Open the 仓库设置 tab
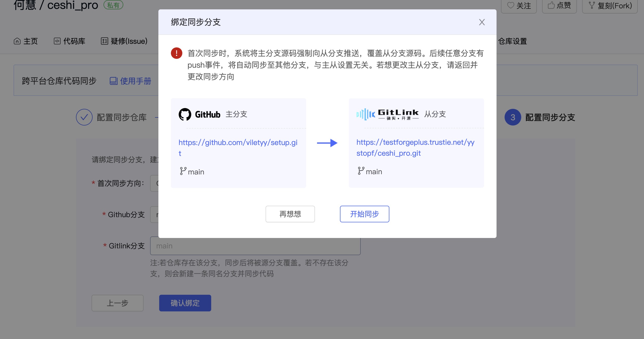This screenshot has width=644, height=339. [x=512, y=41]
